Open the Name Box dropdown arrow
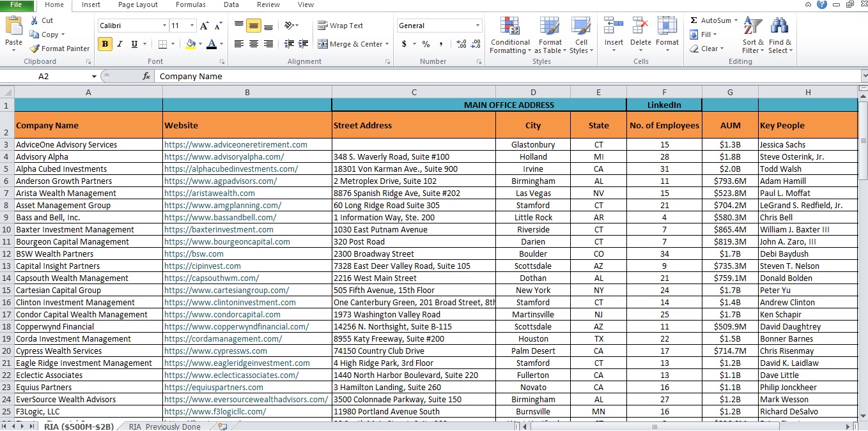This screenshot has width=868, height=431. (x=94, y=76)
